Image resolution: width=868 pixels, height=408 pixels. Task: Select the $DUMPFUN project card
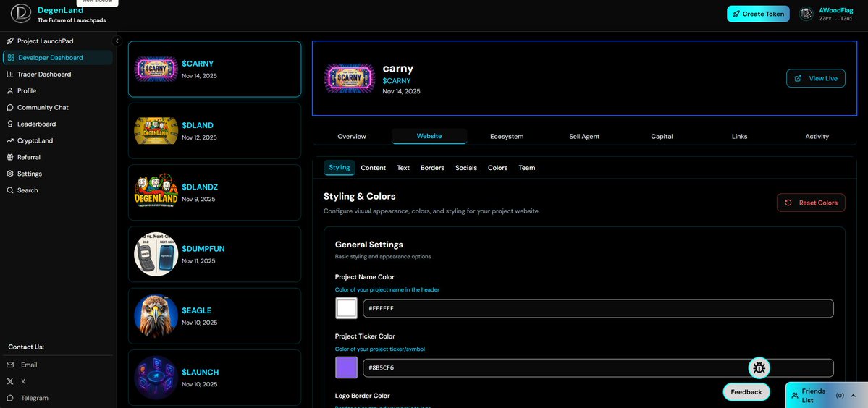pos(215,255)
